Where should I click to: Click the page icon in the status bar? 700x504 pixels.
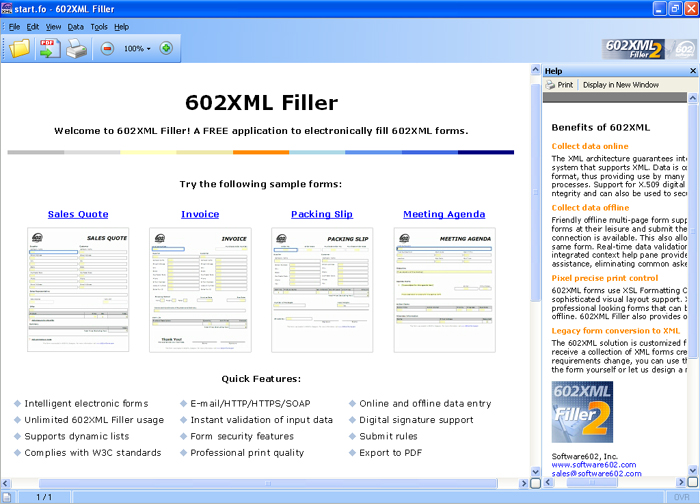tap(7, 497)
